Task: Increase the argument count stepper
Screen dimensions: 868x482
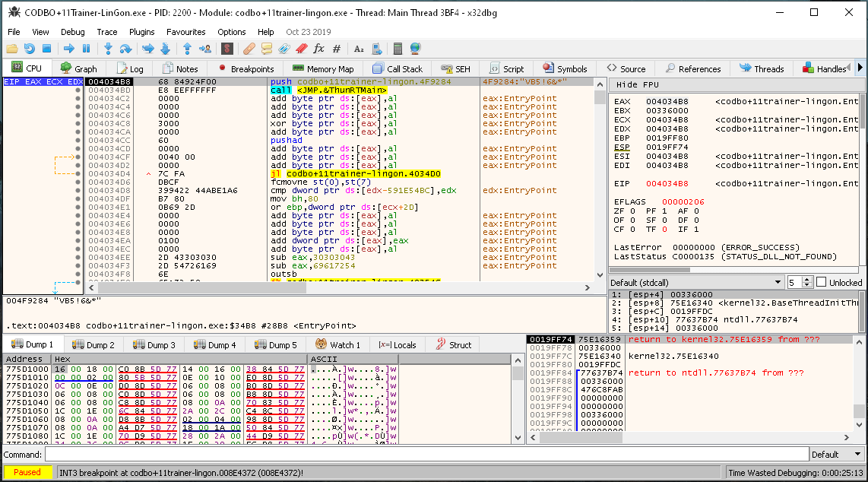Action: (807, 280)
